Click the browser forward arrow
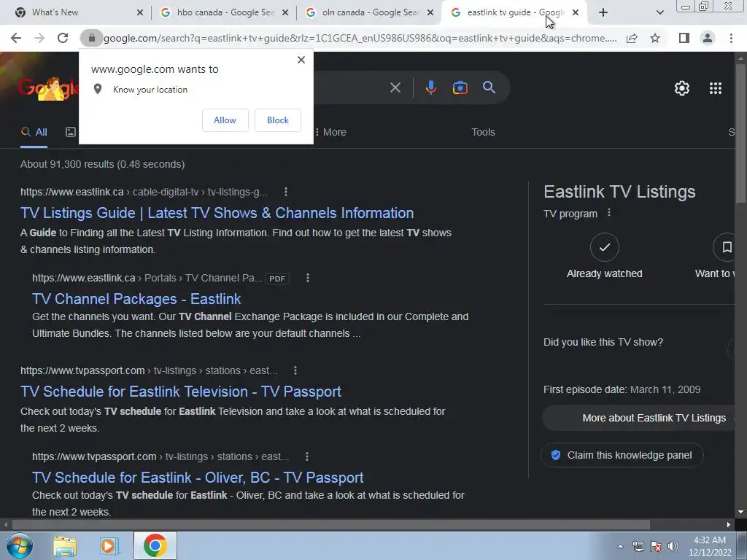This screenshot has height=560, width=747. point(39,38)
